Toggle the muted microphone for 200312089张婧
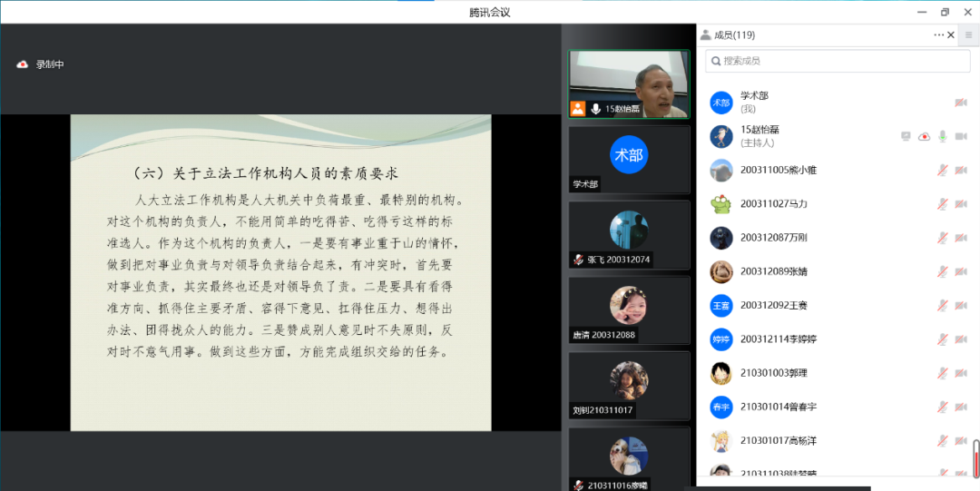This screenshot has height=491, width=980. click(943, 271)
